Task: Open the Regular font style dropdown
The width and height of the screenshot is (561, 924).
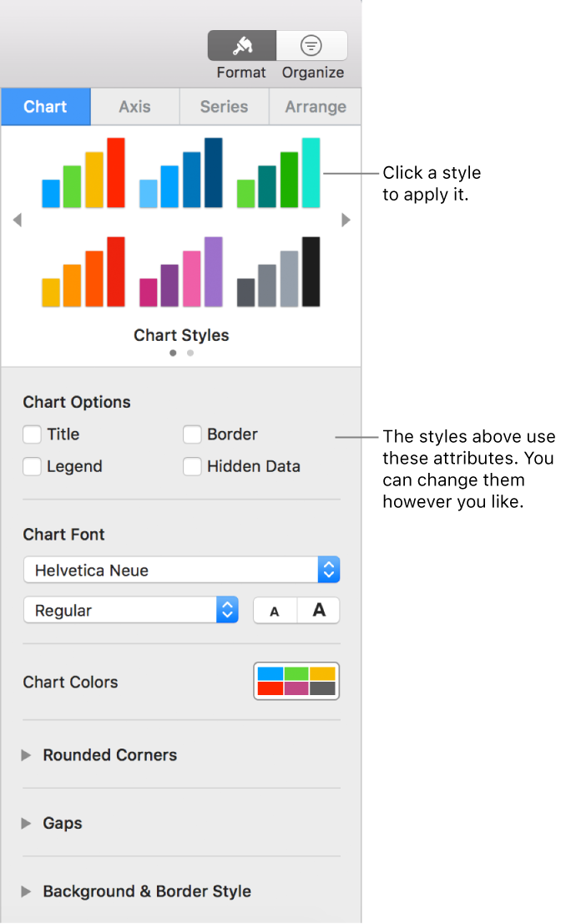Action: point(130,610)
